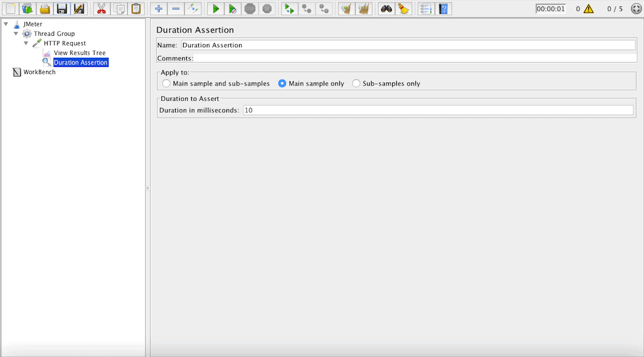Collapse the HTTP Request tree node

(x=26, y=43)
